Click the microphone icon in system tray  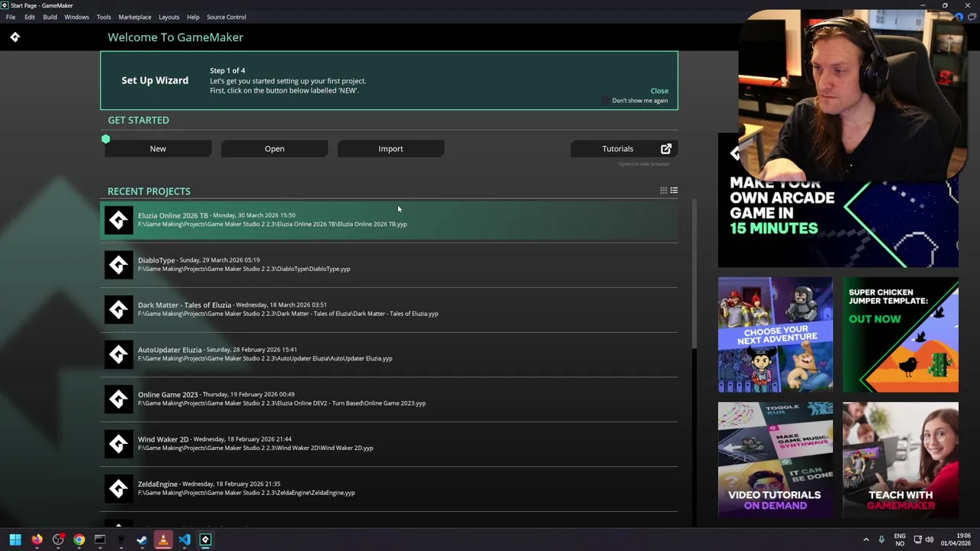tap(881, 540)
